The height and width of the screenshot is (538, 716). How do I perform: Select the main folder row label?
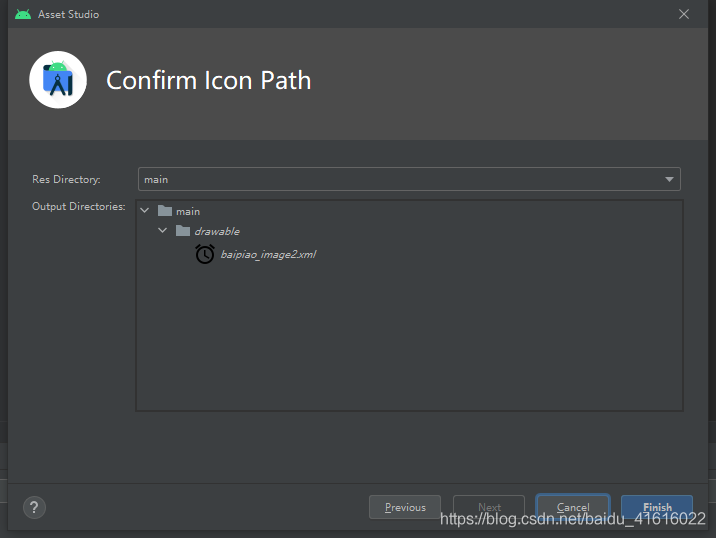(x=188, y=211)
